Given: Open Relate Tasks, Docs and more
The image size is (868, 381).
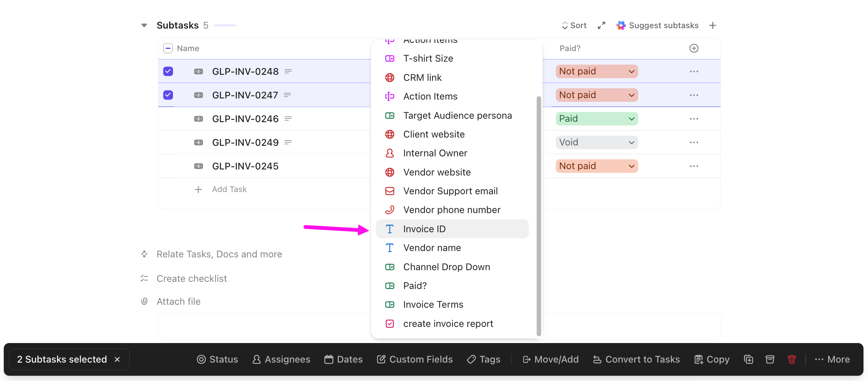Looking at the screenshot, I should tap(219, 254).
